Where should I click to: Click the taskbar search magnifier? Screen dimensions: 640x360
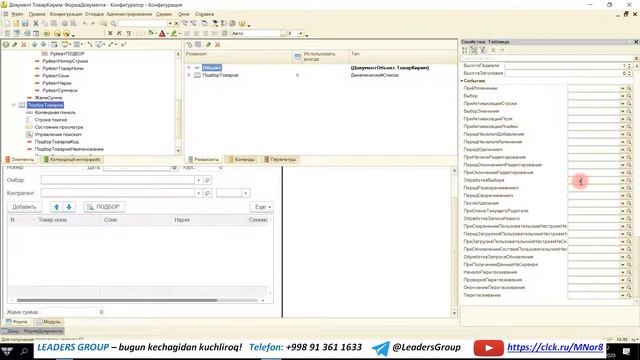click(24, 351)
